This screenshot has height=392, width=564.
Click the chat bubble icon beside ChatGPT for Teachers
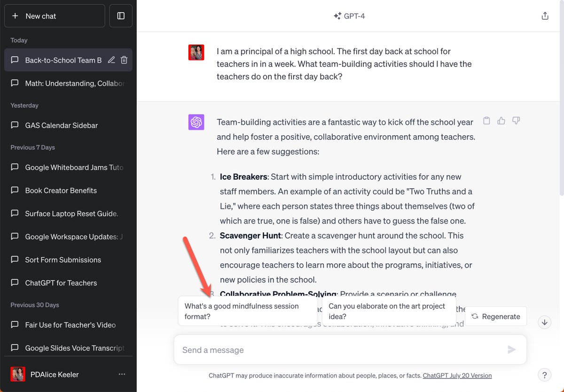pos(15,283)
